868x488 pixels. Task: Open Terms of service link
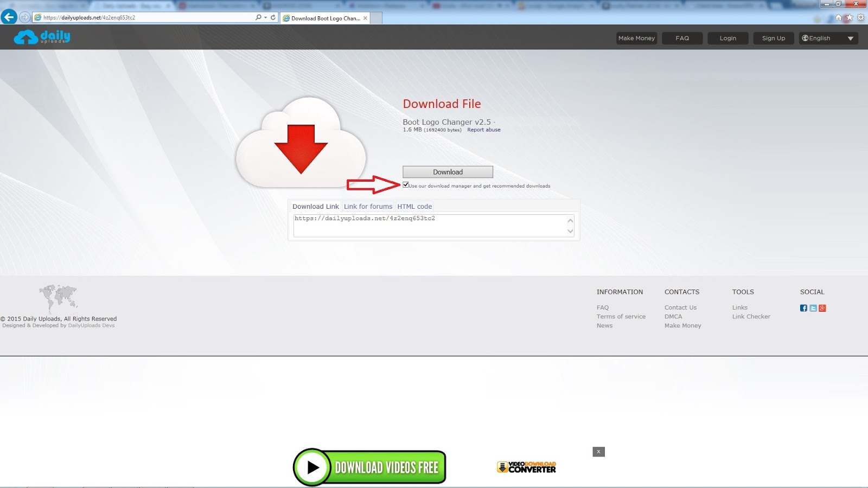click(x=621, y=317)
